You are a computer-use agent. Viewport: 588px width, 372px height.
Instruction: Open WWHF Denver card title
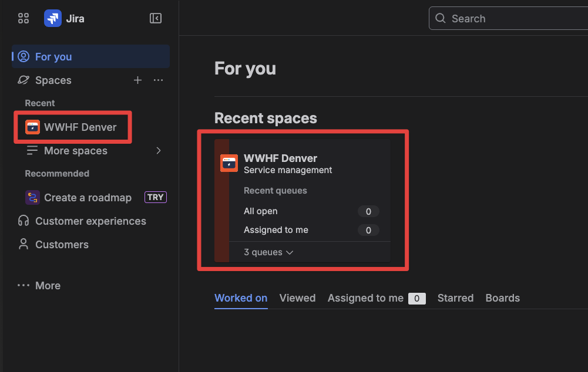coord(281,158)
